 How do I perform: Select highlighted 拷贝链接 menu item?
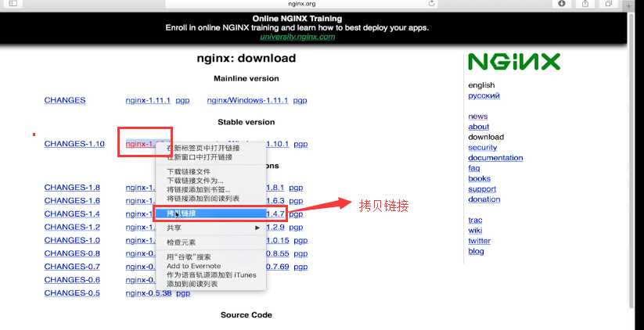coord(210,213)
